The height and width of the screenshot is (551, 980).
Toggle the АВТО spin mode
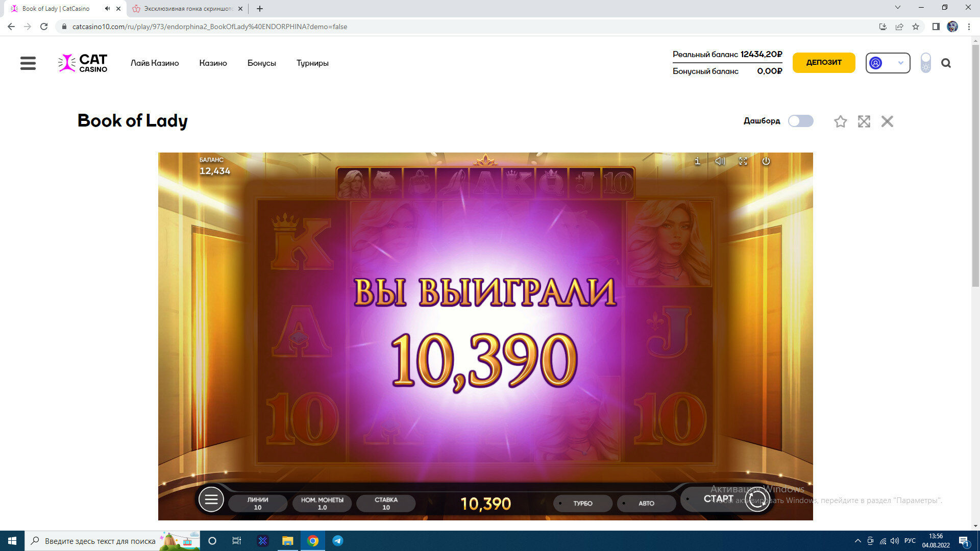click(x=646, y=504)
